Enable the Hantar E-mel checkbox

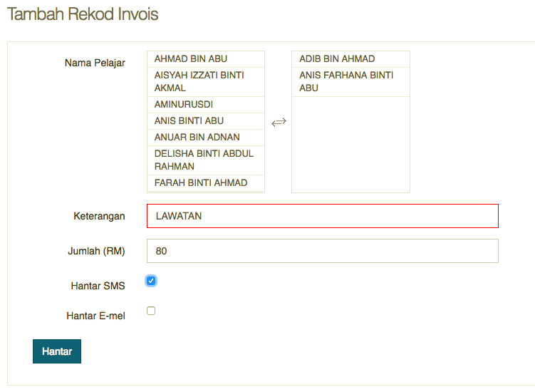[x=151, y=311]
